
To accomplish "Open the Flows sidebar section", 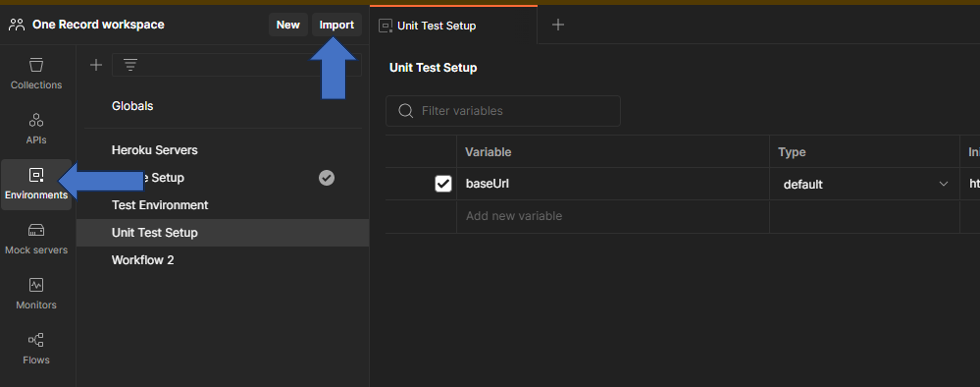I will [x=36, y=349].
